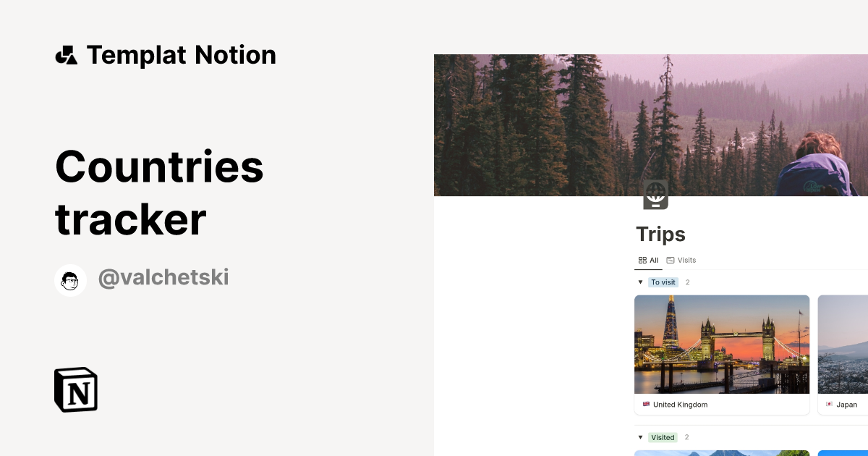The width and height of the screenshot is (868, 456).
Task: Click the globe page icon above Trips
Action: [x=655, y=195]
